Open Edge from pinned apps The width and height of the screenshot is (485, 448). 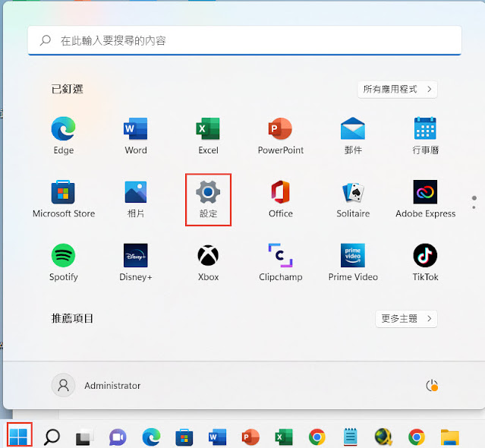pyautogui.click(x=64, y=135)
